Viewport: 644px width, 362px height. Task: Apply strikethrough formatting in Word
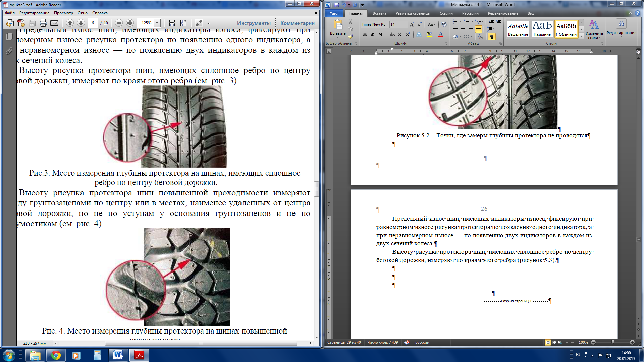tap(392, 34)
